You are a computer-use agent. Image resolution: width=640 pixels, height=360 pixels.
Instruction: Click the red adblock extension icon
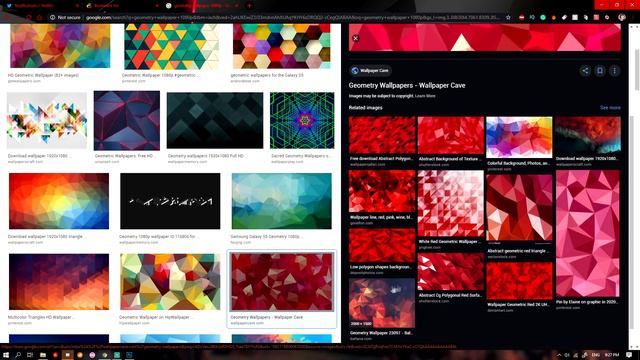pyautogui.click(x=521, y=18)
